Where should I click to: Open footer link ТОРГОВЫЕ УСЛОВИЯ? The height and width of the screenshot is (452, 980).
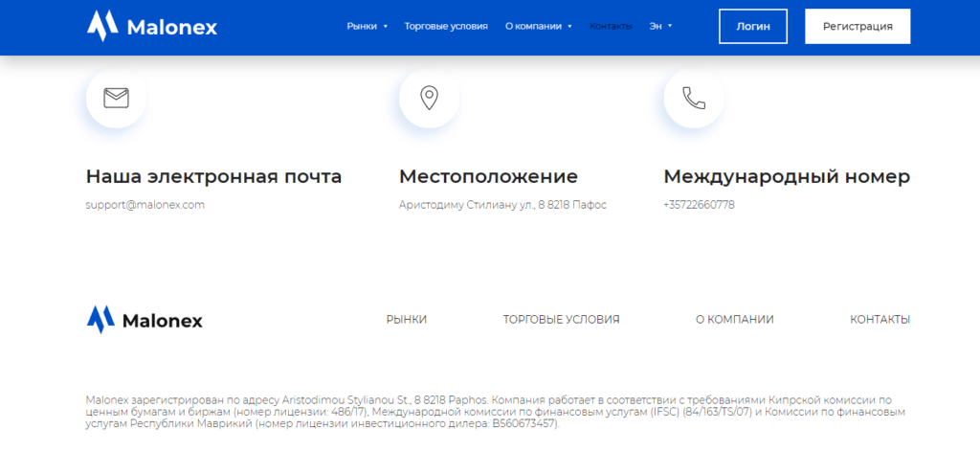click(x=561, y=320)
